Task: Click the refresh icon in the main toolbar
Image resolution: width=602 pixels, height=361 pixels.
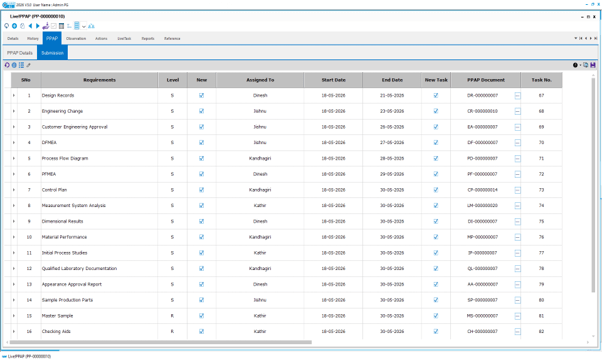Action: click(x=7, y=26)
